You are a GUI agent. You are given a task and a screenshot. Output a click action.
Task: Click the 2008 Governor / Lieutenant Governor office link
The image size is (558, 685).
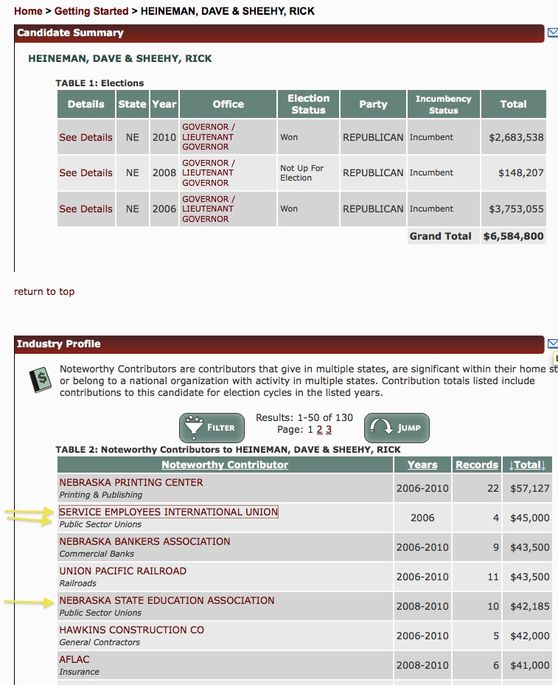[208, 173]
